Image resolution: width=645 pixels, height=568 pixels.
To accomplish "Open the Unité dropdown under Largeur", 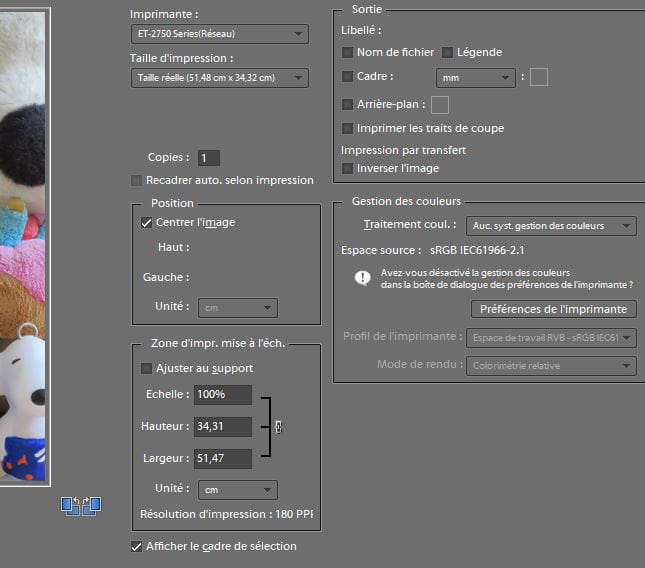I will pyautogui.click(x=237, y=490).
